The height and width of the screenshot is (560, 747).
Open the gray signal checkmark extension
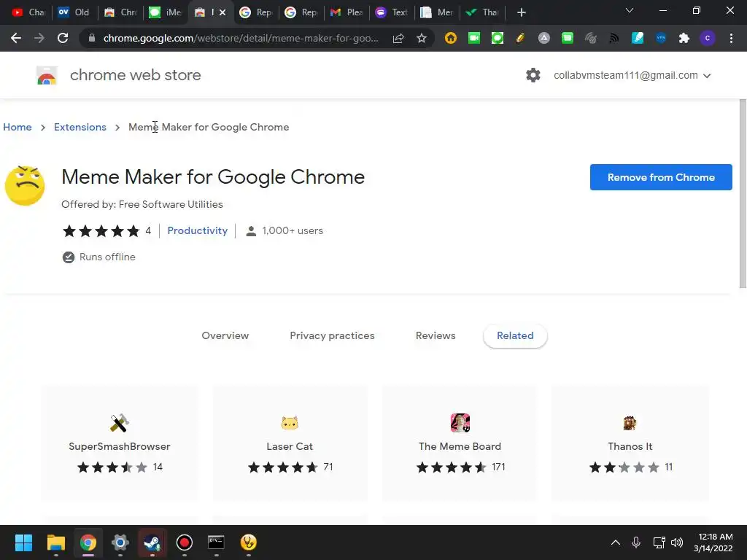(x=590, y=38)
